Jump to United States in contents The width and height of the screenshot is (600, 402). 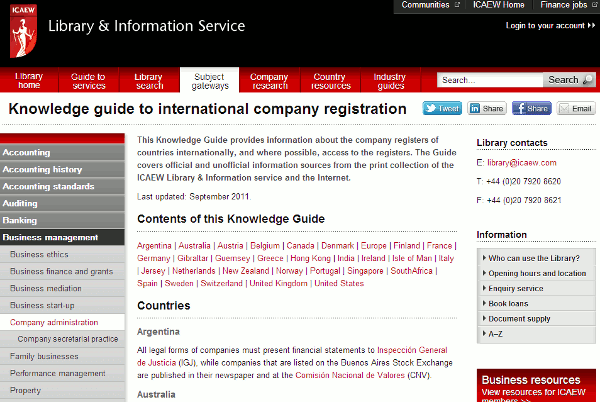pos(339,283)
